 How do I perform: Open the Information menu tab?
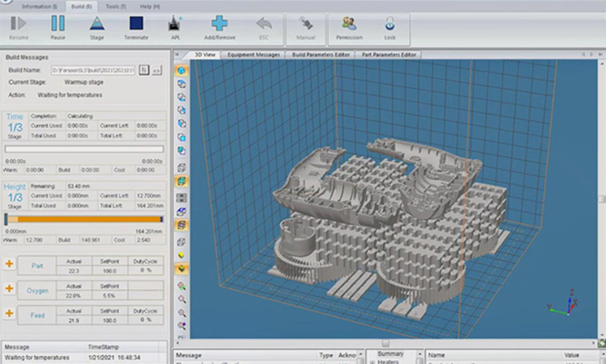39,6
